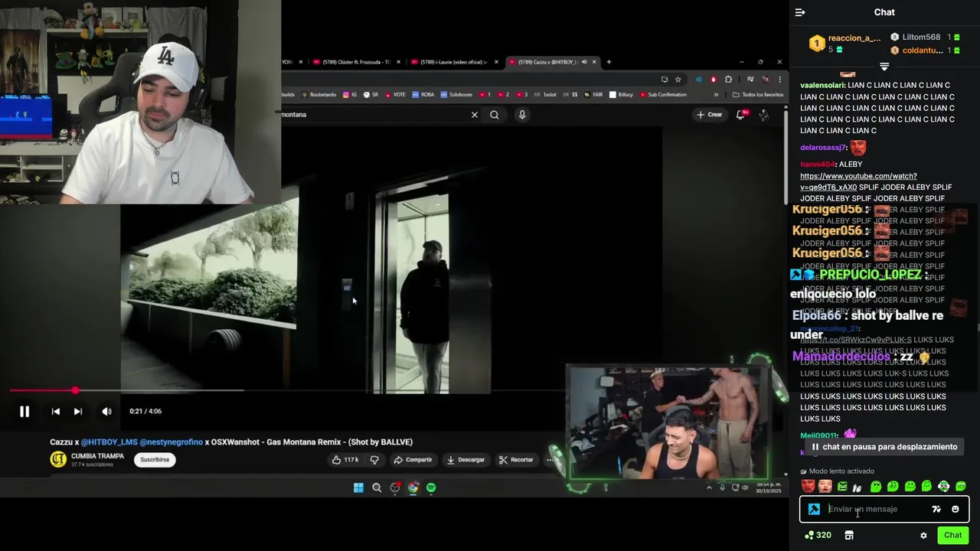The width and height of the screenshot is (980, 551).
Task: Show hidden system tray icons
Action: coord(709,487)
